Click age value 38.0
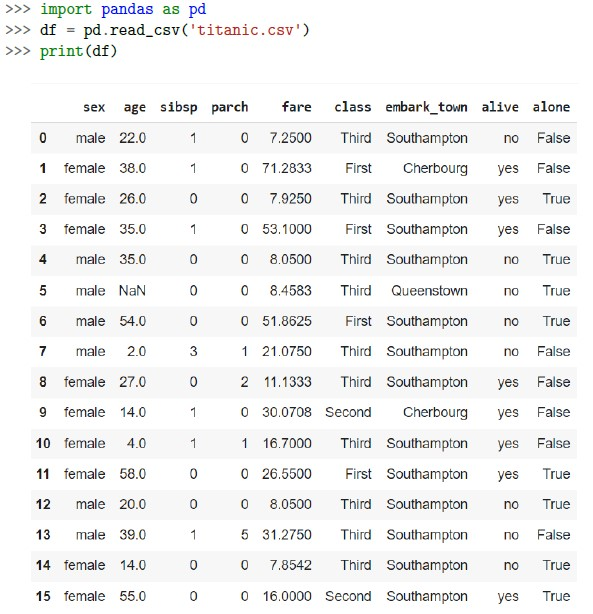593x614 pixels. pos(132,168)
